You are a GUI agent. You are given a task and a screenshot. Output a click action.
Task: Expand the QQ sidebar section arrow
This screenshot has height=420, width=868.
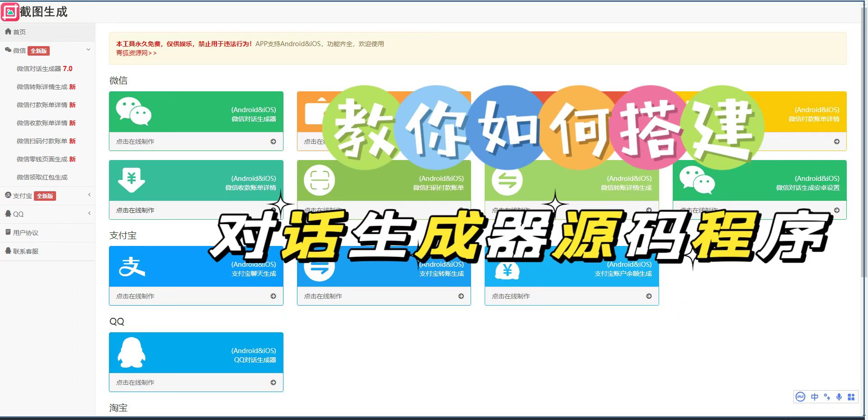(89, 213)
